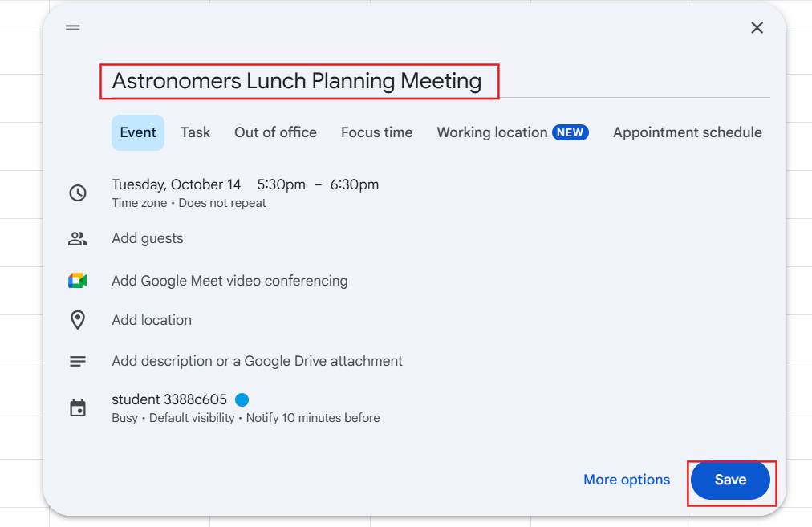This screenshot has width=812, height=527.
Task: Open the Appointment schedule tab
Action: pyautogui.click(x=687, y=132)
